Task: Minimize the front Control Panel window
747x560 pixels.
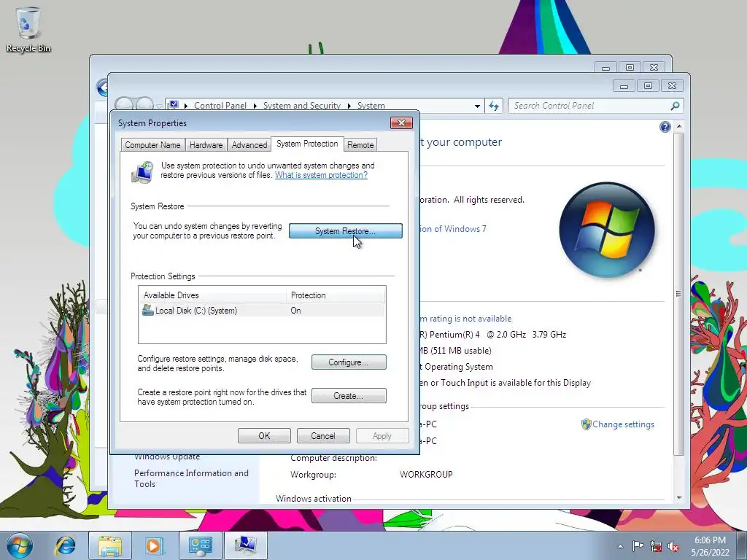Action: point(624,86)
